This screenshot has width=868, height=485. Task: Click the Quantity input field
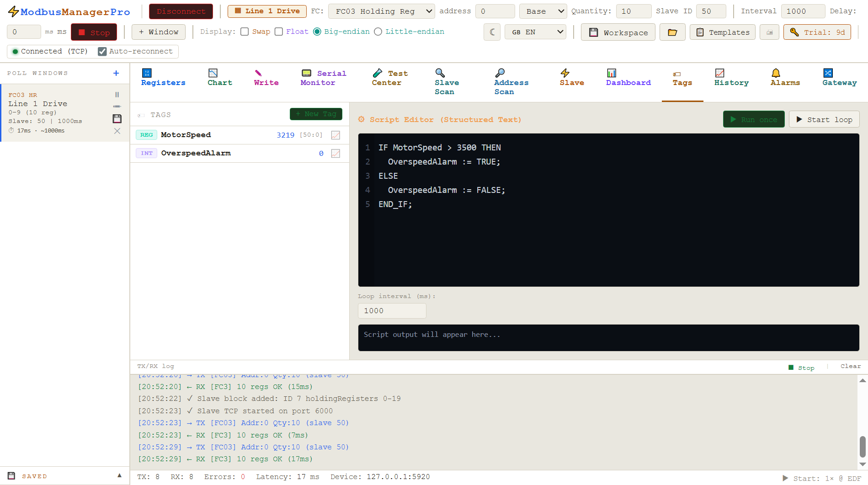pos(634,11)
